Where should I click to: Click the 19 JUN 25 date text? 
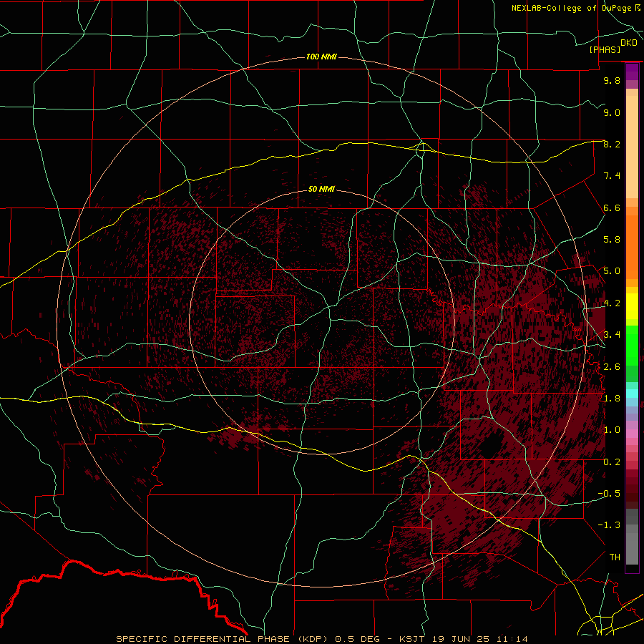click(x=459, y=639)
